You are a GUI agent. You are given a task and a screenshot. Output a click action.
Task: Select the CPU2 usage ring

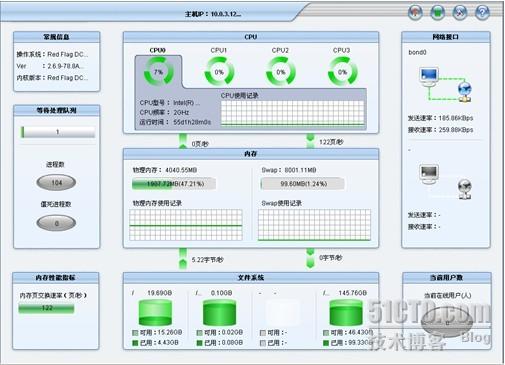pos(281,71)
